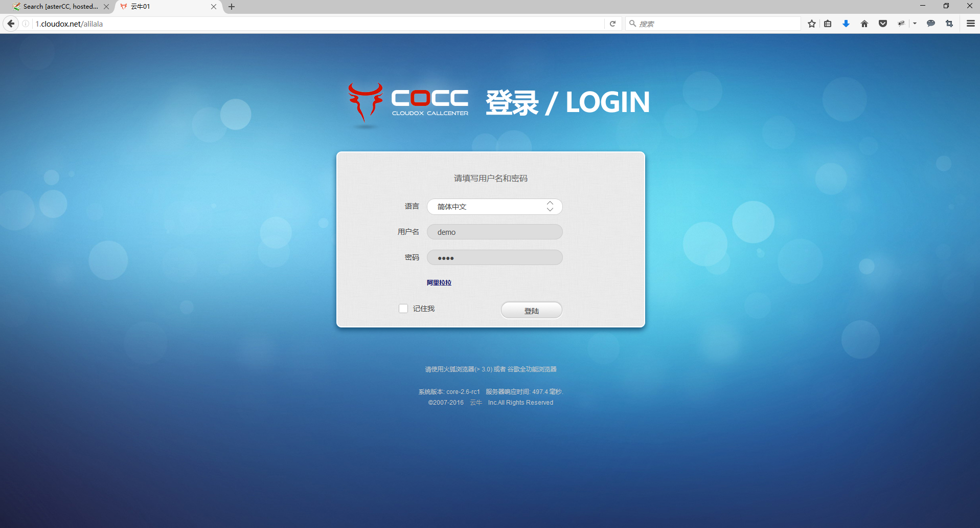Open a new browser tab
Viewport: 980px width, 528px height.
[232, 7]
